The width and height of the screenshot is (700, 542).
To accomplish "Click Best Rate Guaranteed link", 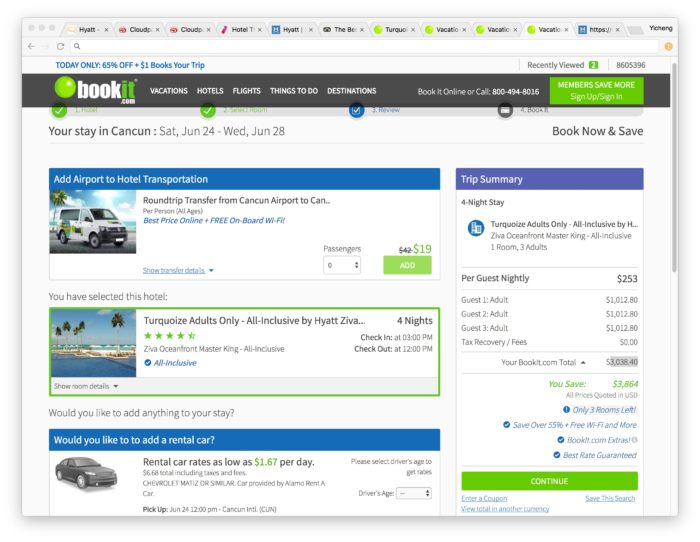I will pos(600,455).
